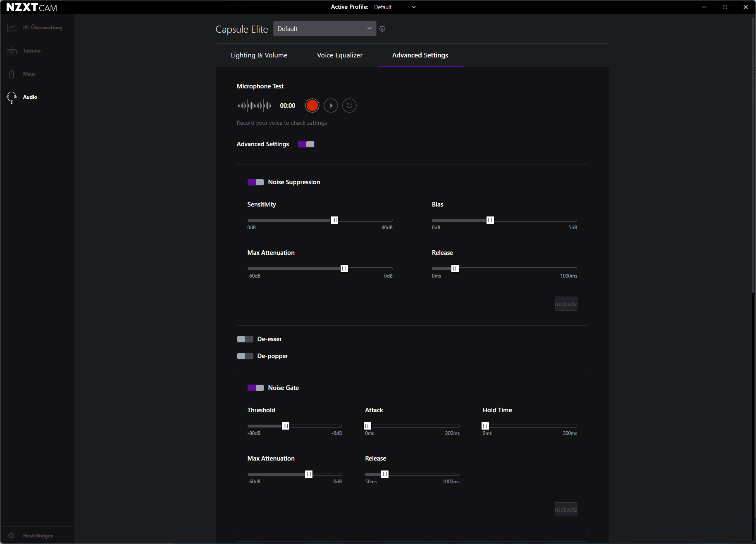
Task: Click the -80dB Threshold minimum label
Action: click(x=254, y=433)
